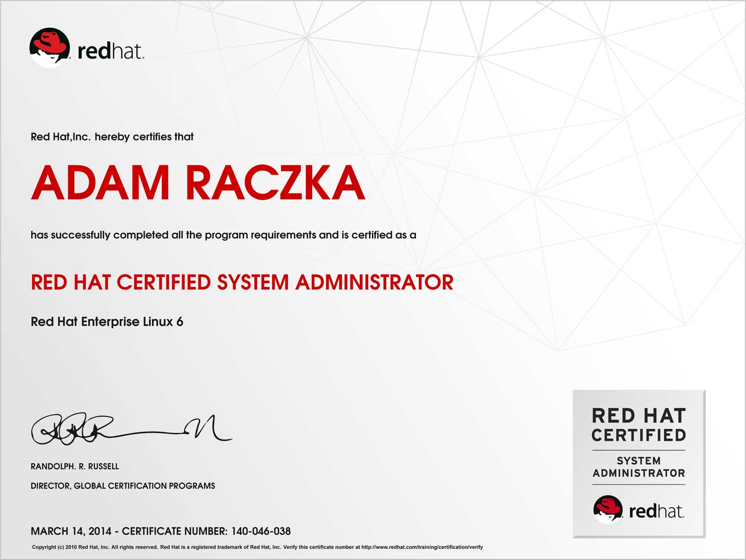746x560 pixels.
Task: Click 'SYSTEM ADMINISTRATOR' text in badge
Action: [639, 467]
